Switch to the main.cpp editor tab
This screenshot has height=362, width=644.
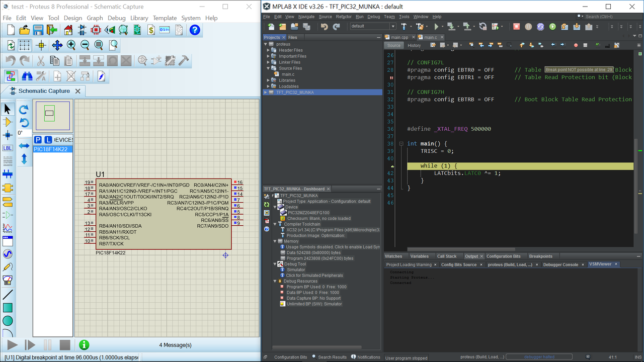(399, 37)
